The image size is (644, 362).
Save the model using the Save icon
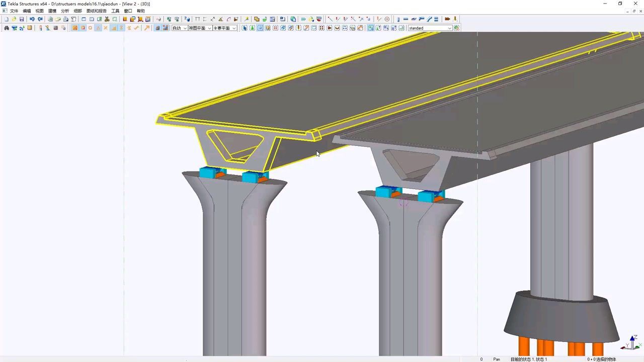(x=22, y=19)
